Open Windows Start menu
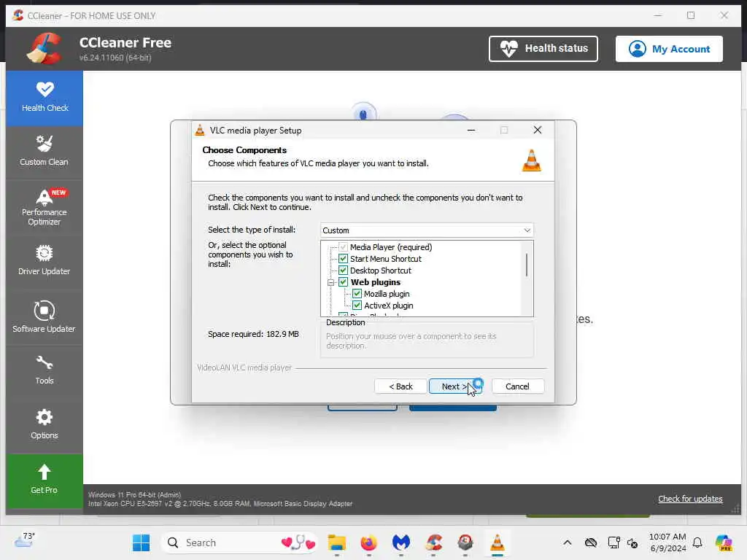747x560 pixels. coord(141,542)
